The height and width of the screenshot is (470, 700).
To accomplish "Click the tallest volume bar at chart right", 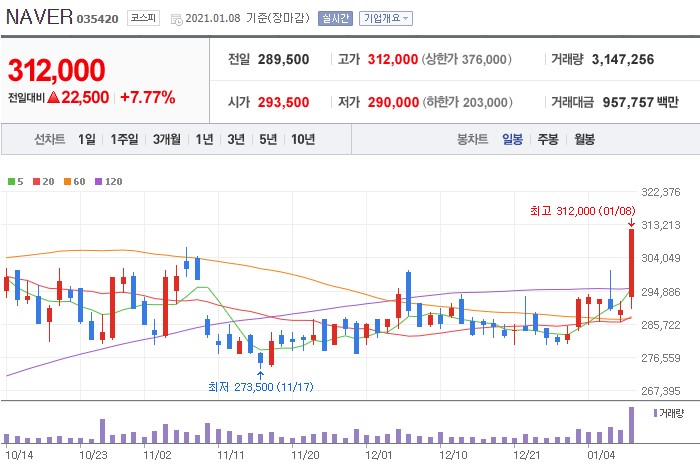I will 632,424.
